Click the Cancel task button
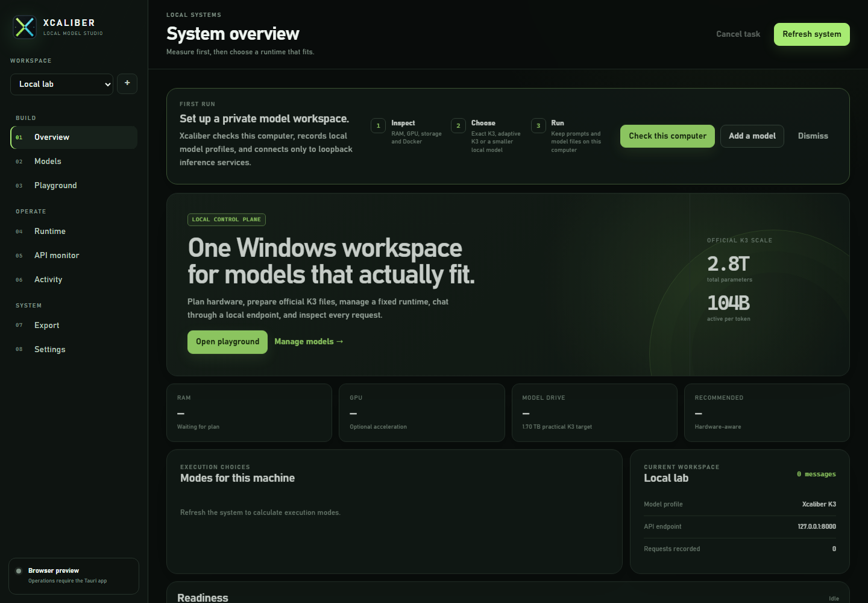 click(738, 34)
